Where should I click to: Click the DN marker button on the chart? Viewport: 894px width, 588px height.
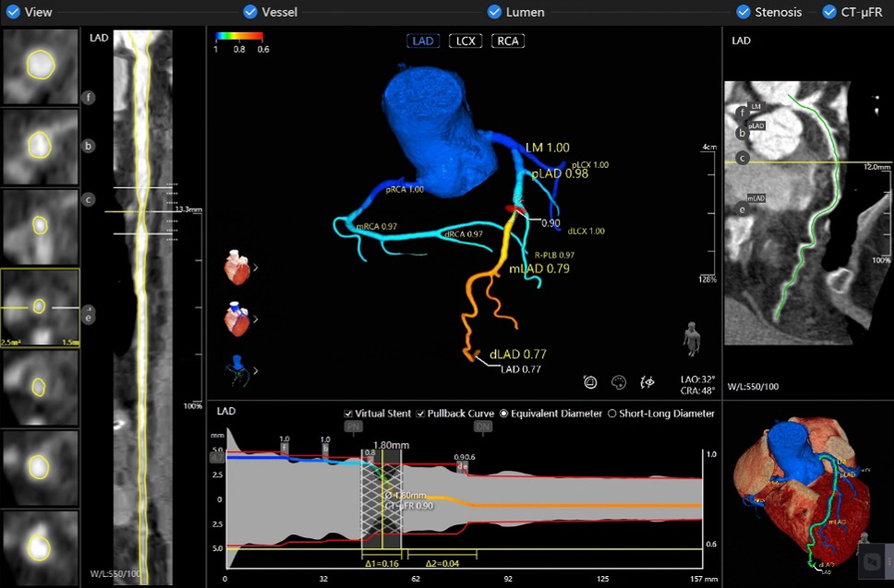coord(483,426)
